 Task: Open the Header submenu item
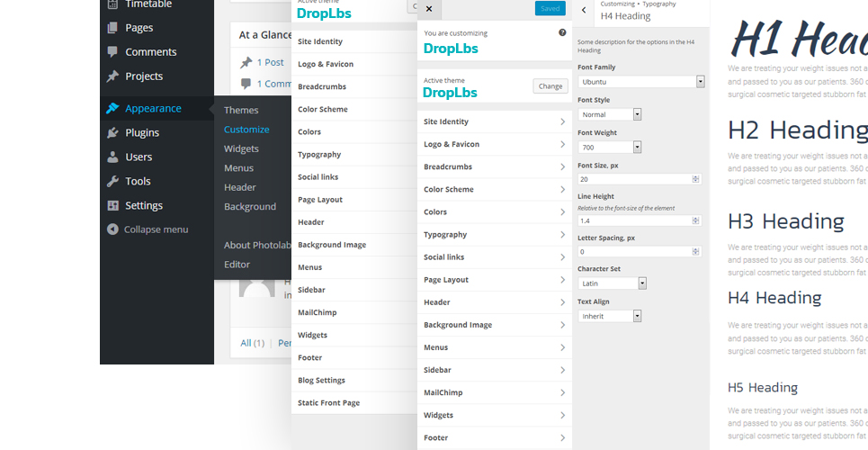[239, 187]
